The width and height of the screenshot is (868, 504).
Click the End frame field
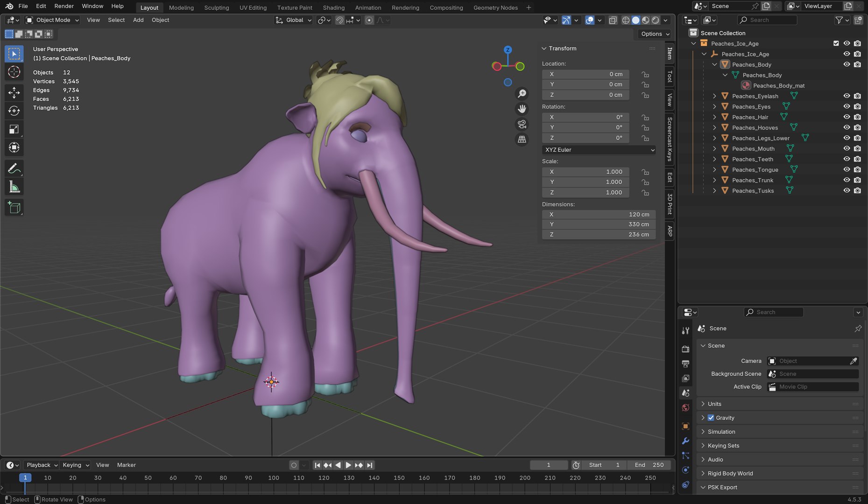649,465
